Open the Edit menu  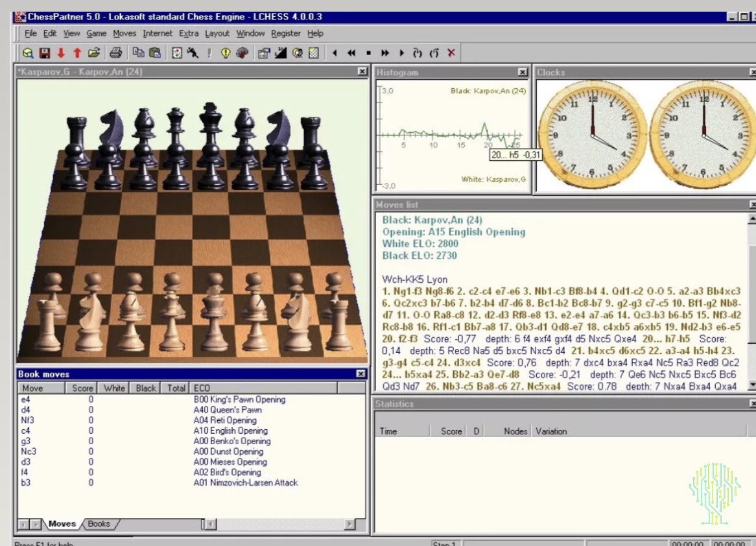click(50, 33)
